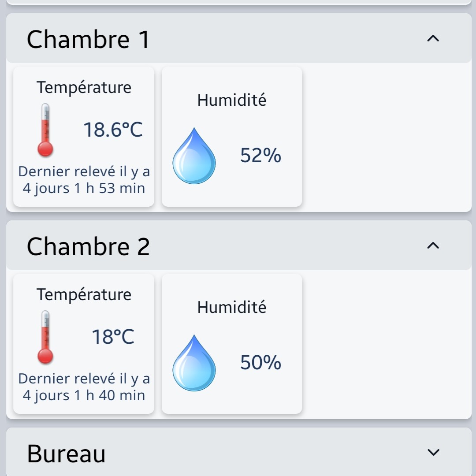The image size is (476, 476).
Task: Select the Chambre 2 header title
Action: pos(88,246)
